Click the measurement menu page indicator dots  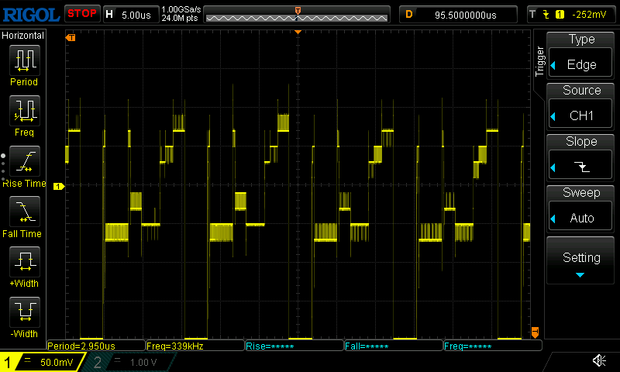pos(3,167)
